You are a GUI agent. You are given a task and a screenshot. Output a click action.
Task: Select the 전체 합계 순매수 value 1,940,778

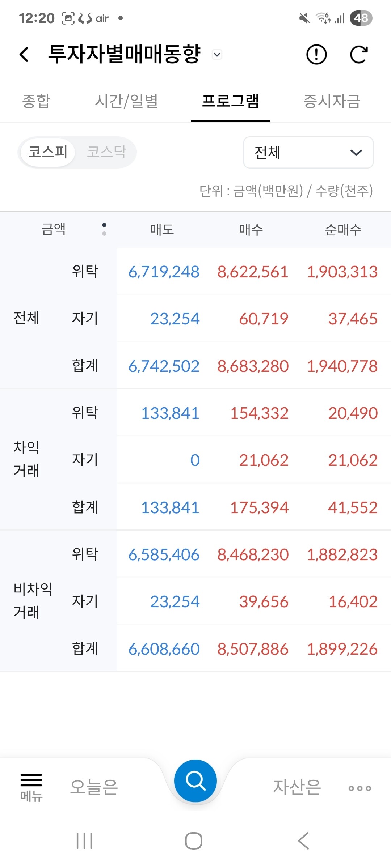point(342,366)
